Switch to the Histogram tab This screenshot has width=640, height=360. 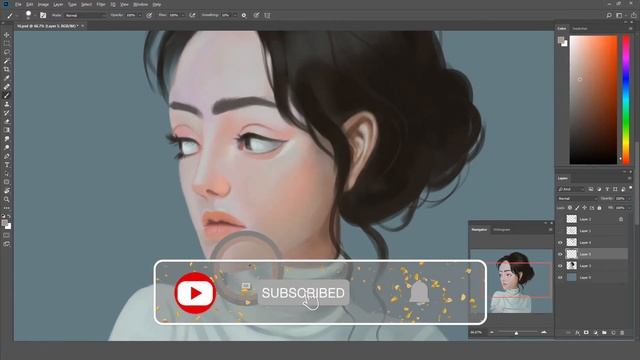[x=502, y=230]
